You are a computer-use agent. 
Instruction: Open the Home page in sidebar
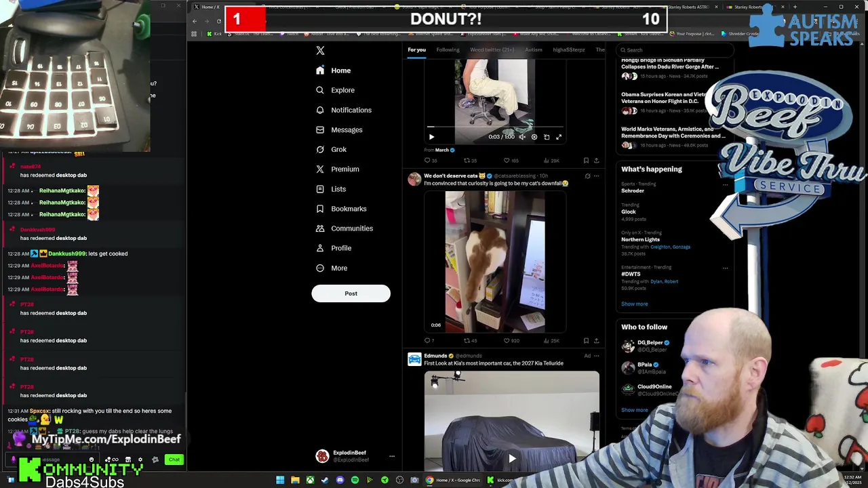[334, 70]
